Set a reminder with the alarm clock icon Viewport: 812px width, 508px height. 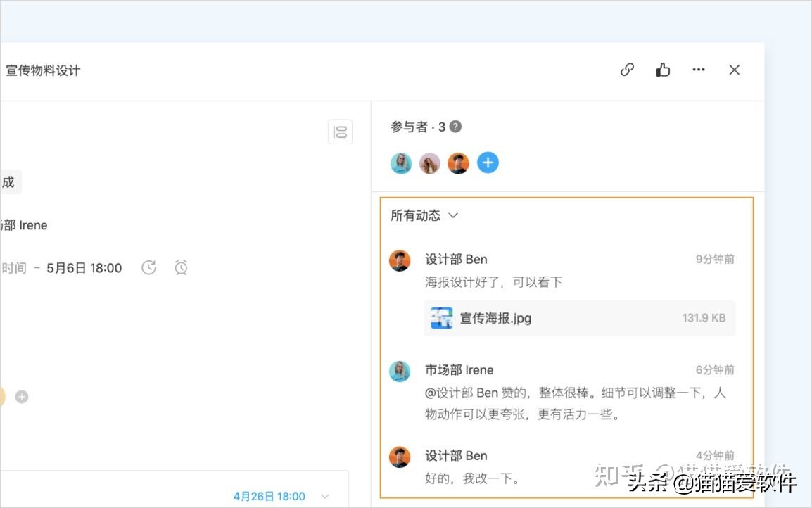[x=181, y=267]
